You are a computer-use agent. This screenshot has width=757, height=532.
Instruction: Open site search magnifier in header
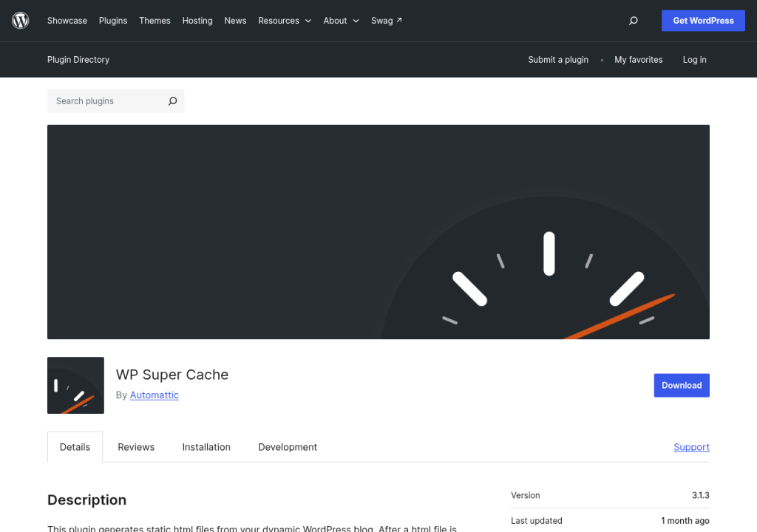tap(633, 20)
